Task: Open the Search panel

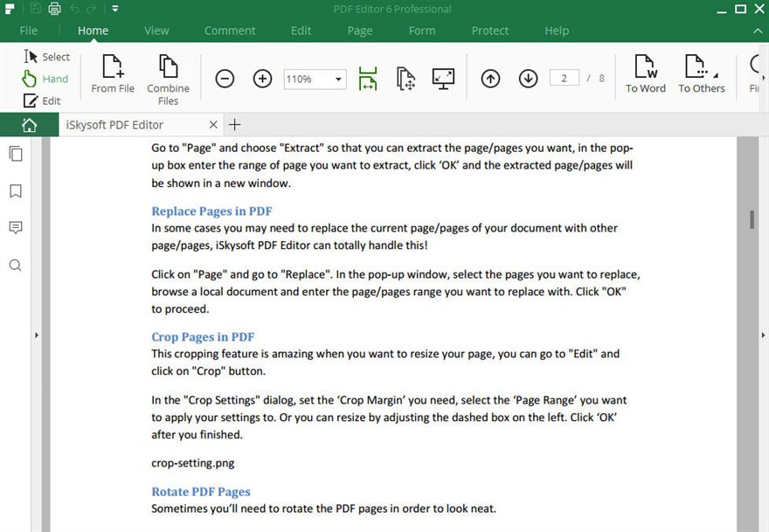Action: 15,265
